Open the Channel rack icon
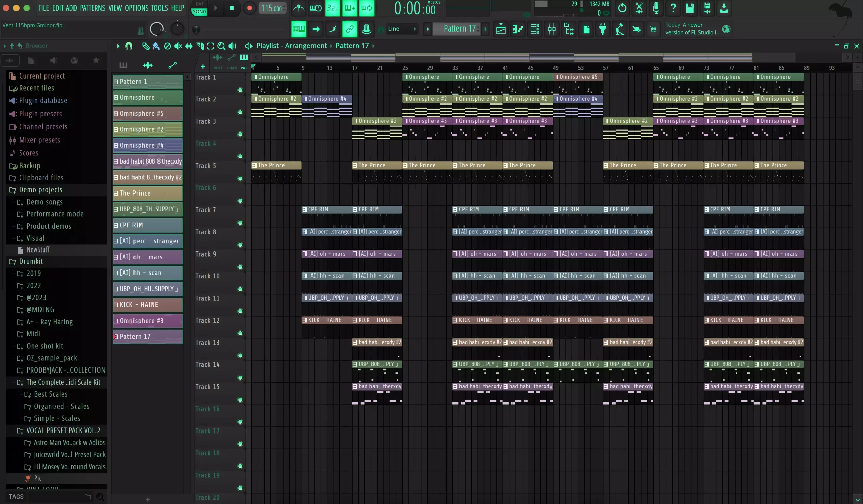 (x=535, y=29)
